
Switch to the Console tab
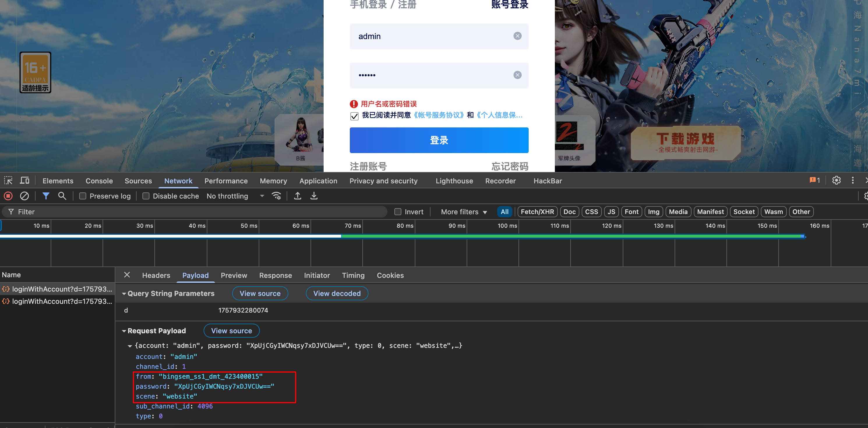pos(99,181)
